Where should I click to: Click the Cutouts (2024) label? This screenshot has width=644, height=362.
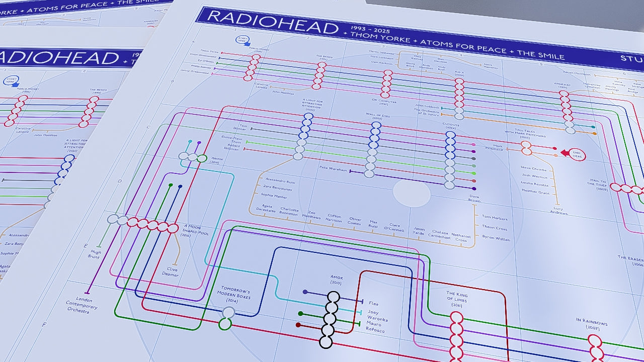[x=452, y=126]
